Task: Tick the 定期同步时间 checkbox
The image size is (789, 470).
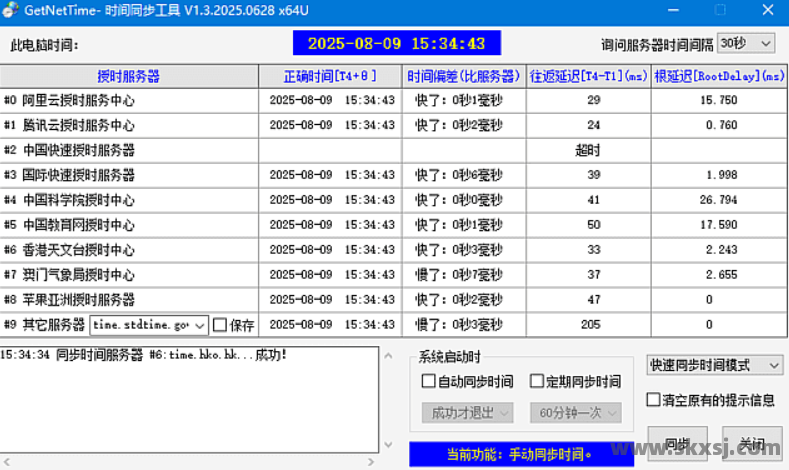Action: [536, 381]
